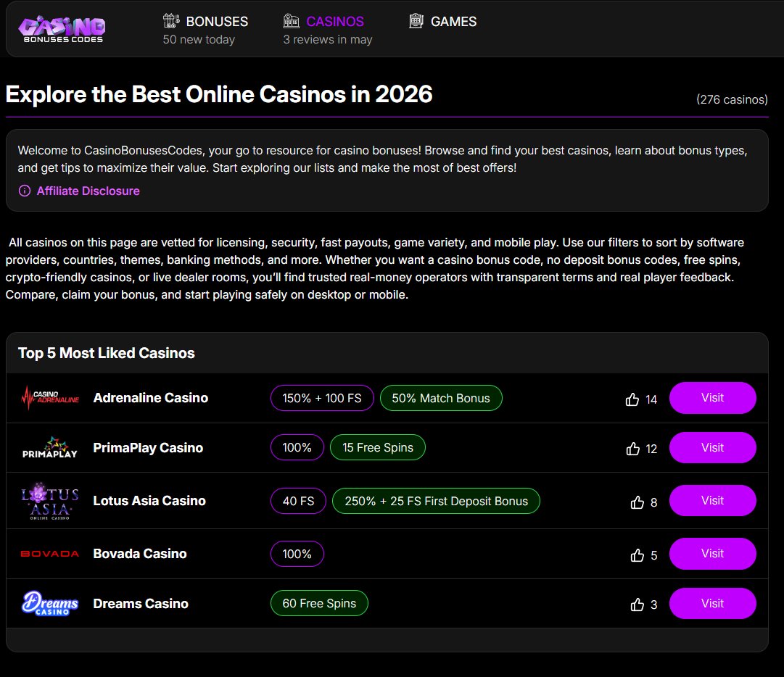Click the 'Explore the Best Online Casinos in 2026' heading

(219, 94)
